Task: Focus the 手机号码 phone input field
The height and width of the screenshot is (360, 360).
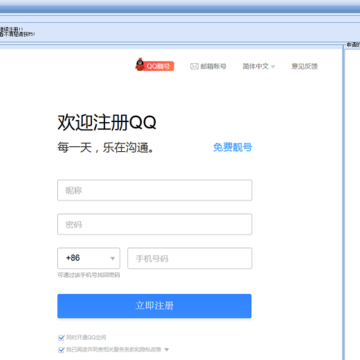Action: [x=190, y=258]
